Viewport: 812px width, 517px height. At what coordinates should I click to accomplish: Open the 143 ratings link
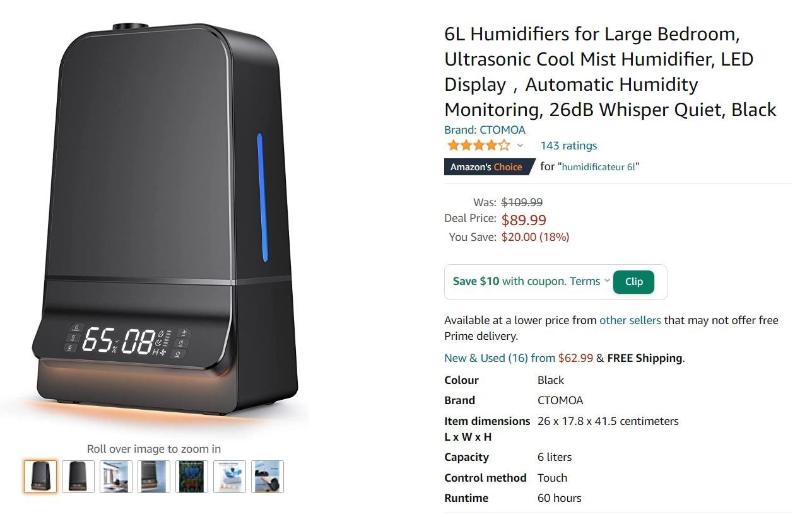click(568, 146)
